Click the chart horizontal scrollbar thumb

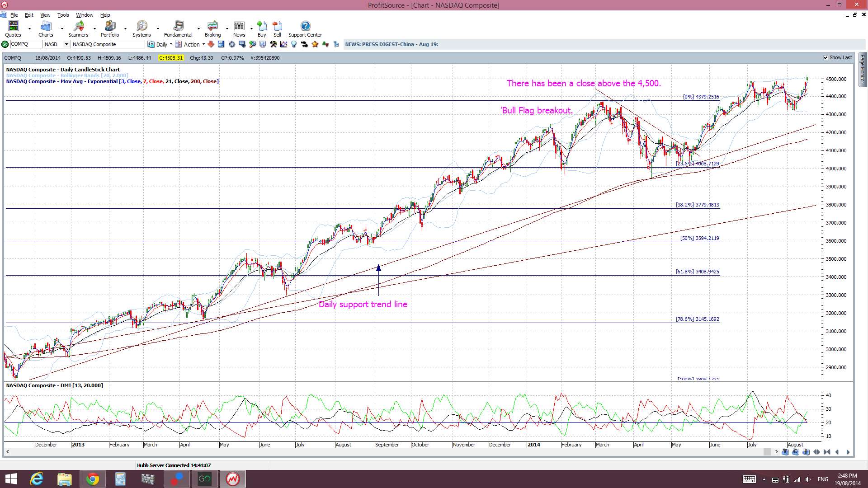click(x=767, y=452)
